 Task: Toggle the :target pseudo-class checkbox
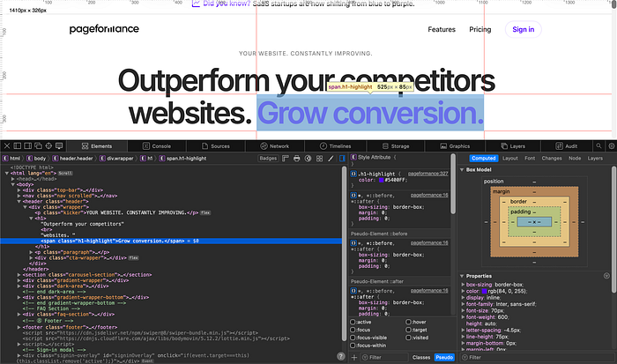coord(408,330)
